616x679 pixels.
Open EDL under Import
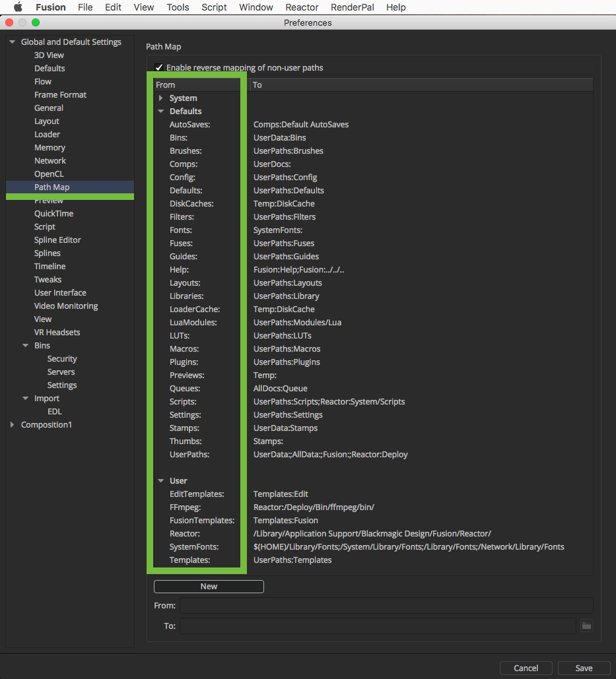(55, 412)
